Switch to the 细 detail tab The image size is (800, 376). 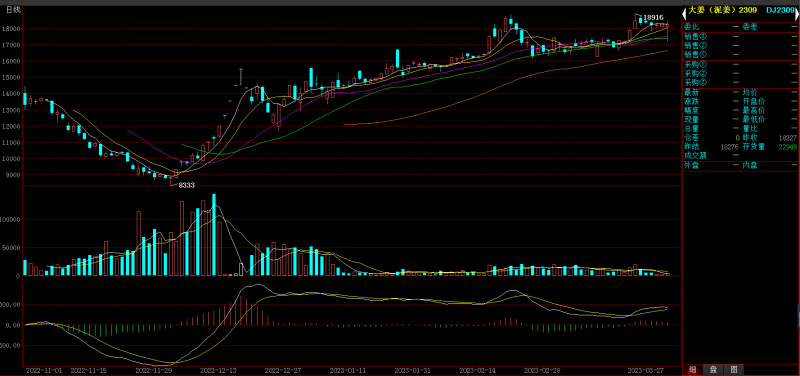click(x=692, y=370)
